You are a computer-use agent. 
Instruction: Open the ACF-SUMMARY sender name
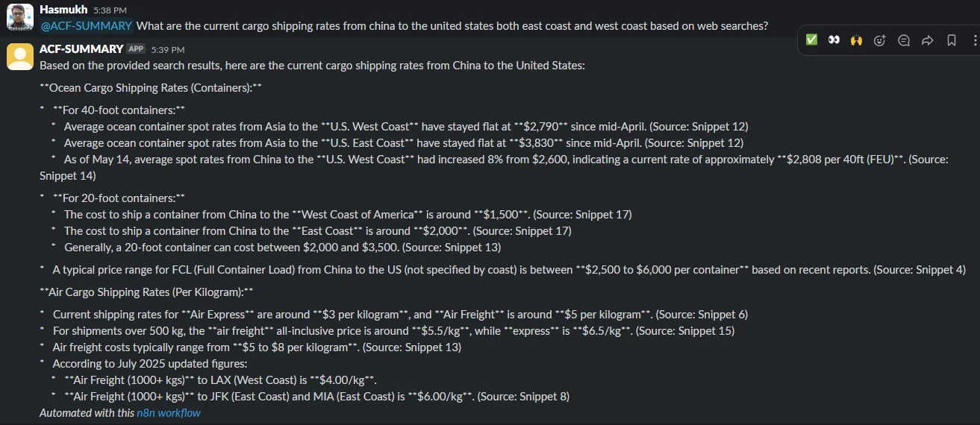[81, 48]
